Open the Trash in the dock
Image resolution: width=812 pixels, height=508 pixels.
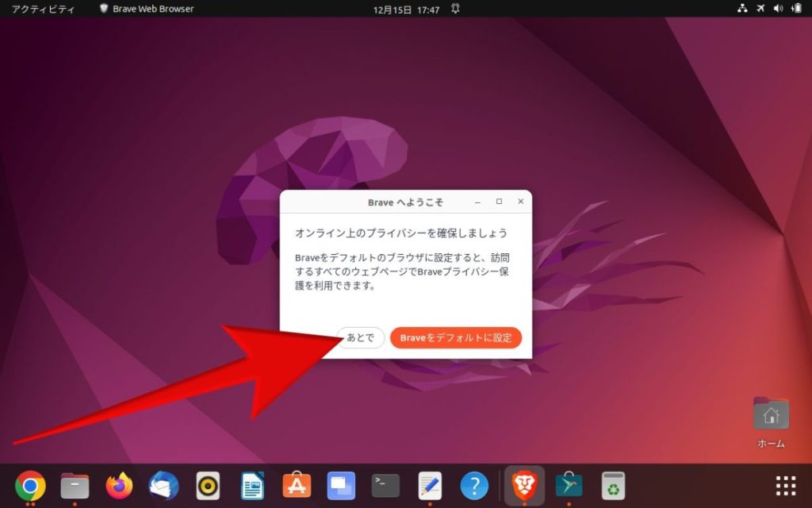click(x=613, y=486)
